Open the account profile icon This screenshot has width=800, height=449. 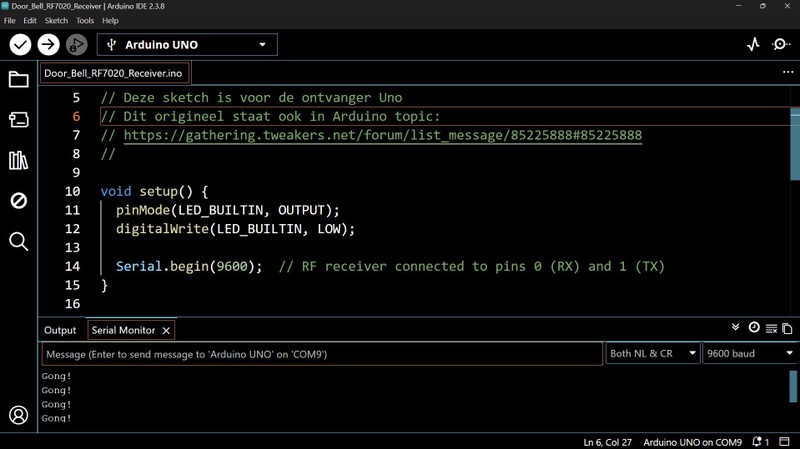pos(19,415)
